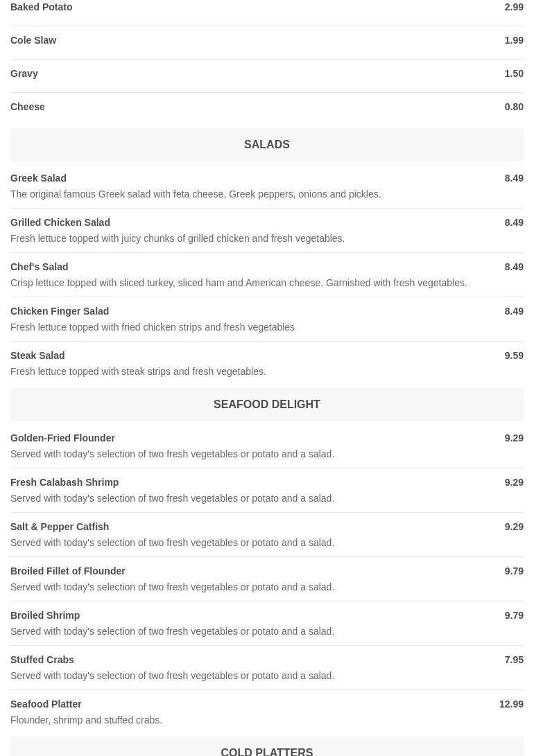Open the Chef's Salad entry

point(40,267)
